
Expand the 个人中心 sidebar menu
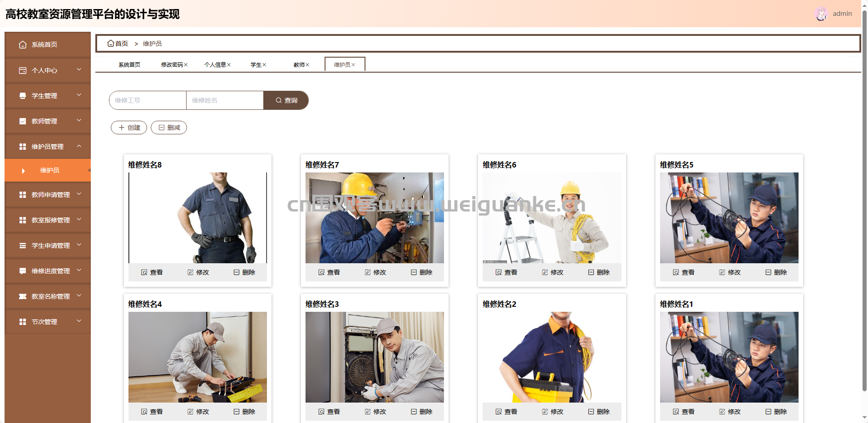[x=79, y=70]
